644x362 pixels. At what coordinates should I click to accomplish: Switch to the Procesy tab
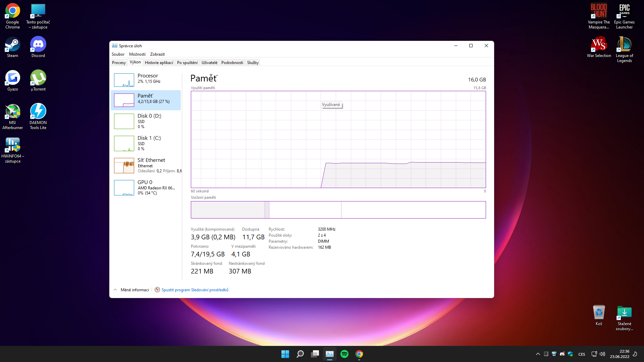coord(119,63)
